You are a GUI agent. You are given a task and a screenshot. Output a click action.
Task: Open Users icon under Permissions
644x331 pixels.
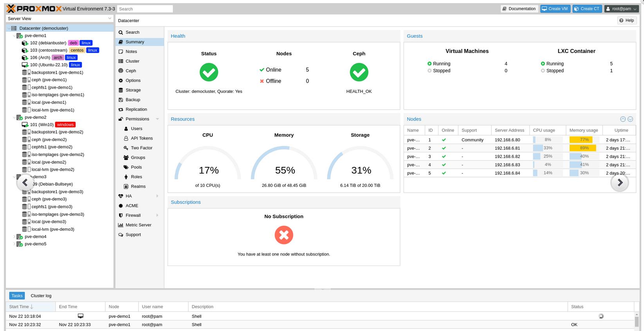coord(126,128)
